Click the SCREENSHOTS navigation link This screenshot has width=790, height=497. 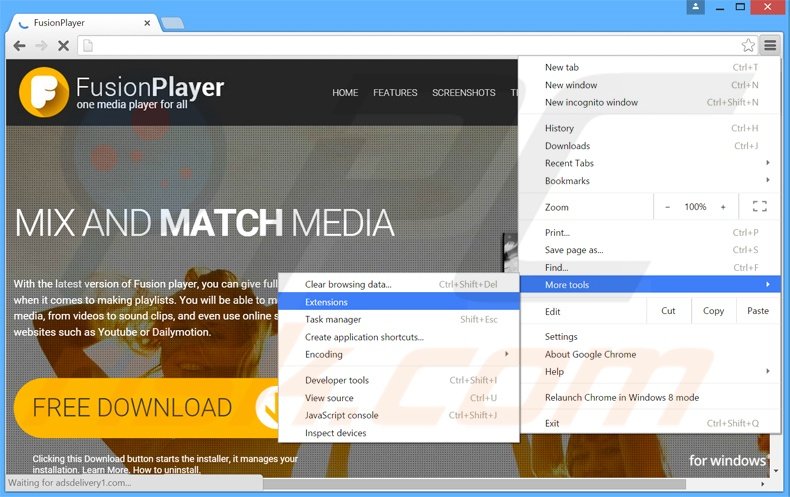pyautogui.click(x=464, y=93)
